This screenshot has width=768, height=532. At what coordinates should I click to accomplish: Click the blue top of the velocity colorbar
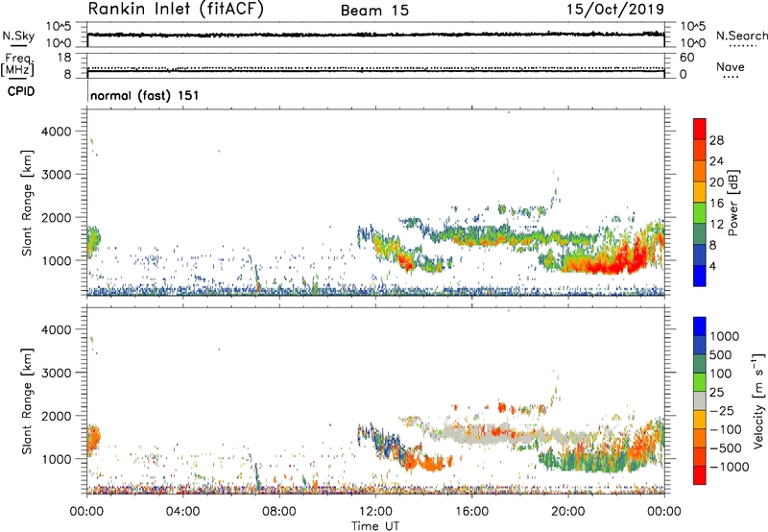[x=700, y=326]
